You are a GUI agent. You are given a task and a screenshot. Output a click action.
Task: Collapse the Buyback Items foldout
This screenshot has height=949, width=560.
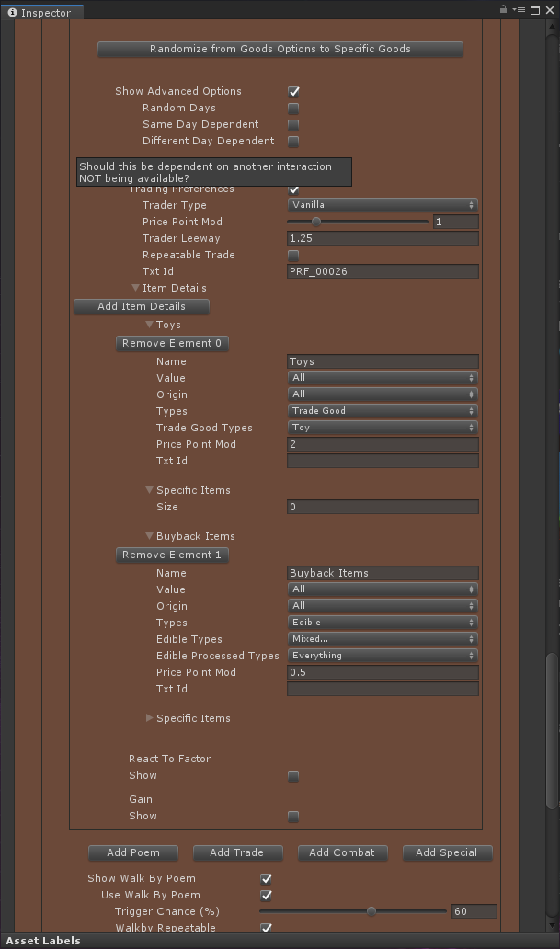[x=150, y=536]
